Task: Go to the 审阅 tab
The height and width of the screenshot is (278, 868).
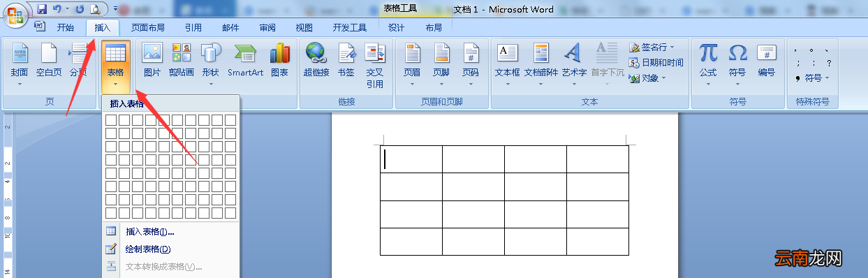Action: tap(267, 27)
